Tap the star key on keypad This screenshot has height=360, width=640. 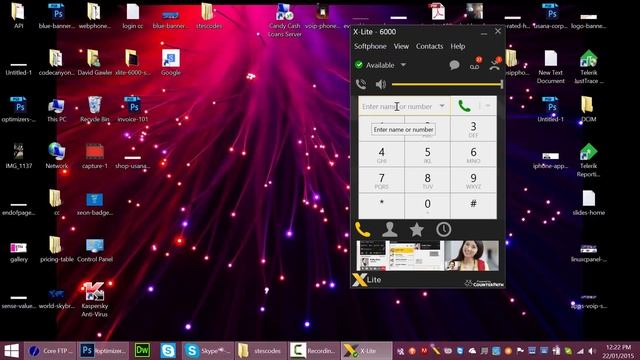click(381, 206)
